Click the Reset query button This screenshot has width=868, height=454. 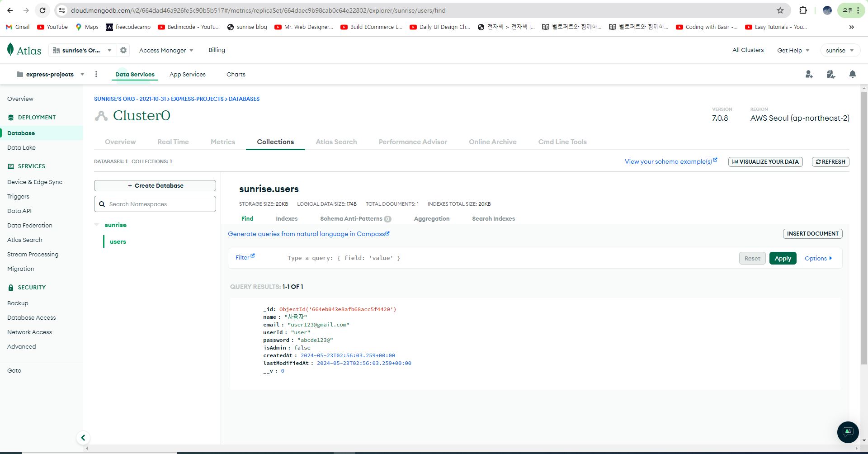click(752, 258)
